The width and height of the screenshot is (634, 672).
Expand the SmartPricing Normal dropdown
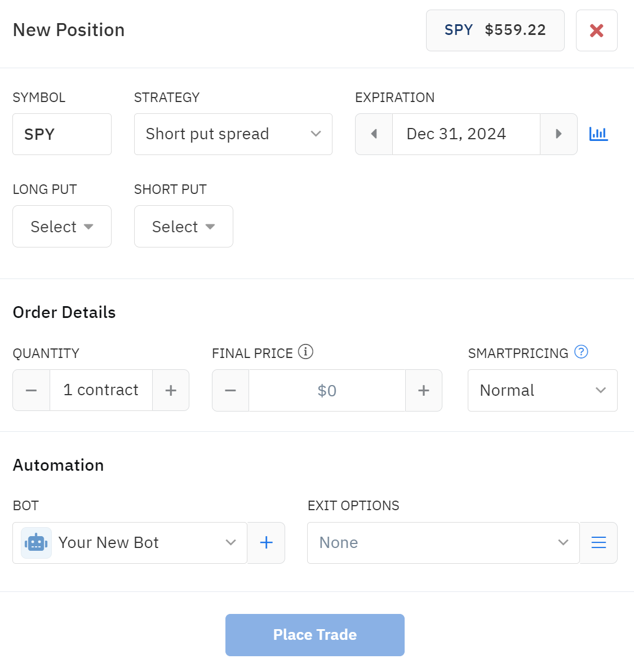tap(542, 390)
